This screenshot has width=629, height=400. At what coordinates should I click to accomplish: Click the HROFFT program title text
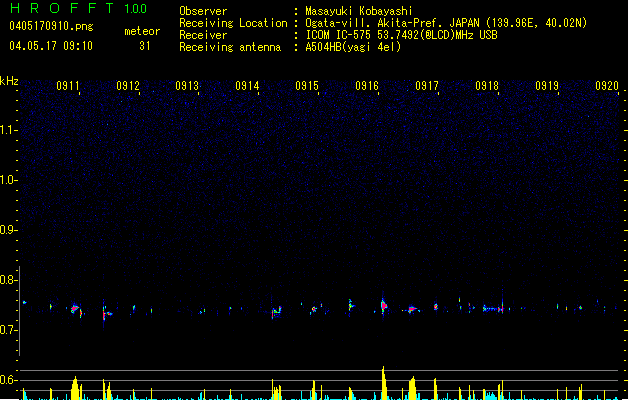click(x=62, y=8)
